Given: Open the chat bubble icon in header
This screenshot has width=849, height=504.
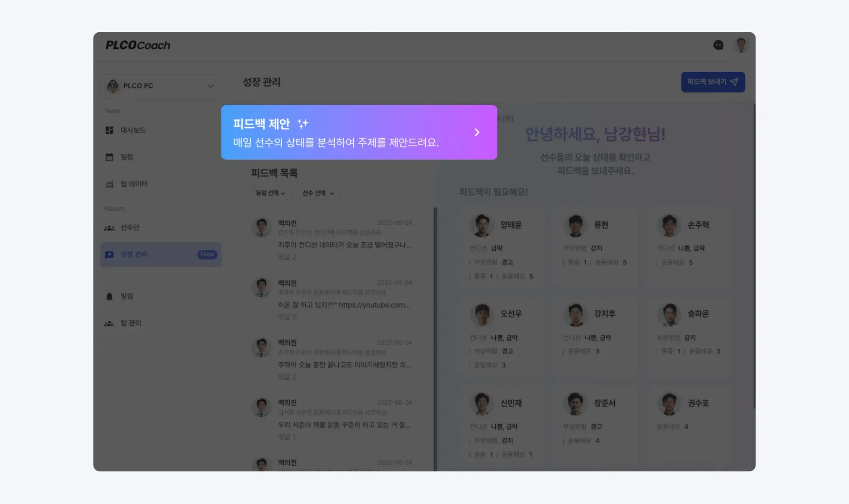Looking at the screenshot, I should tap(718, 45).
